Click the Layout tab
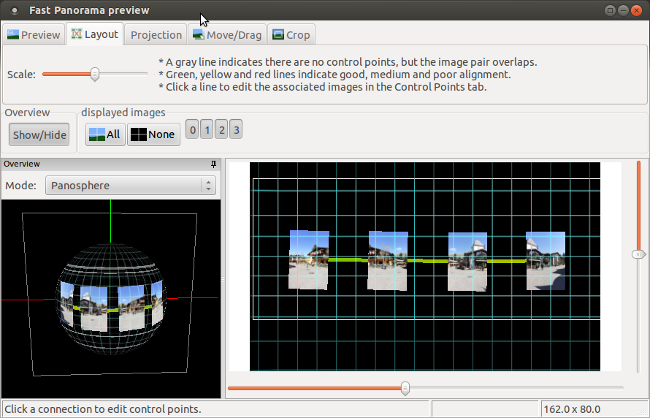 point(94,34)
